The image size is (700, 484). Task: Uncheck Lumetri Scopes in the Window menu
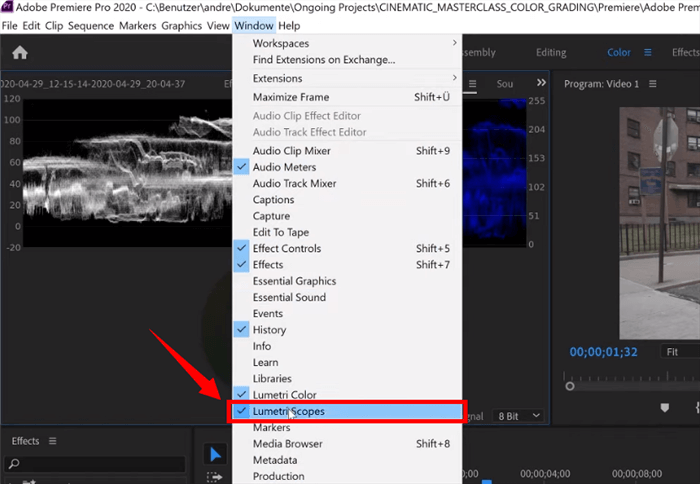[x=288, y=411]
